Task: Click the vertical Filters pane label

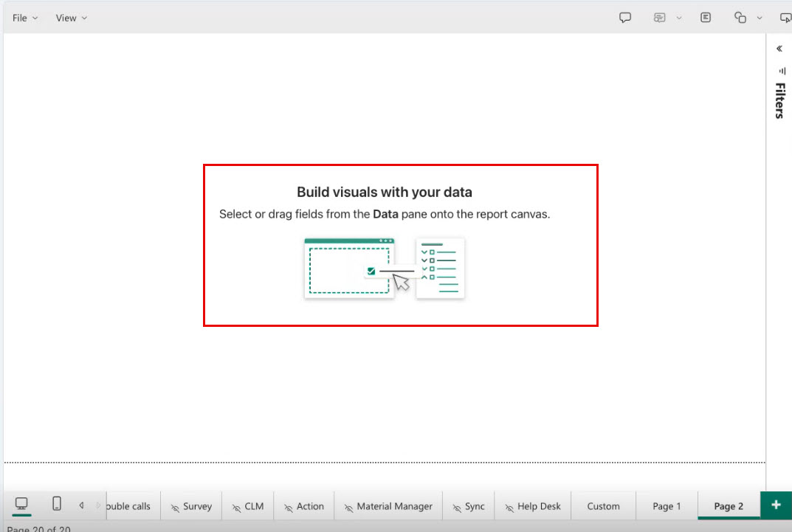Action: pos(779,100)
